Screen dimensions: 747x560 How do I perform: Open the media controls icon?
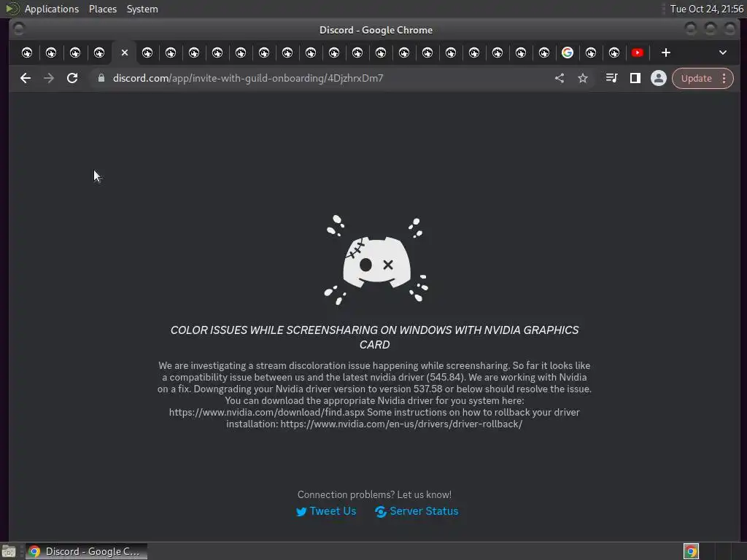click(x=612, y=78)
